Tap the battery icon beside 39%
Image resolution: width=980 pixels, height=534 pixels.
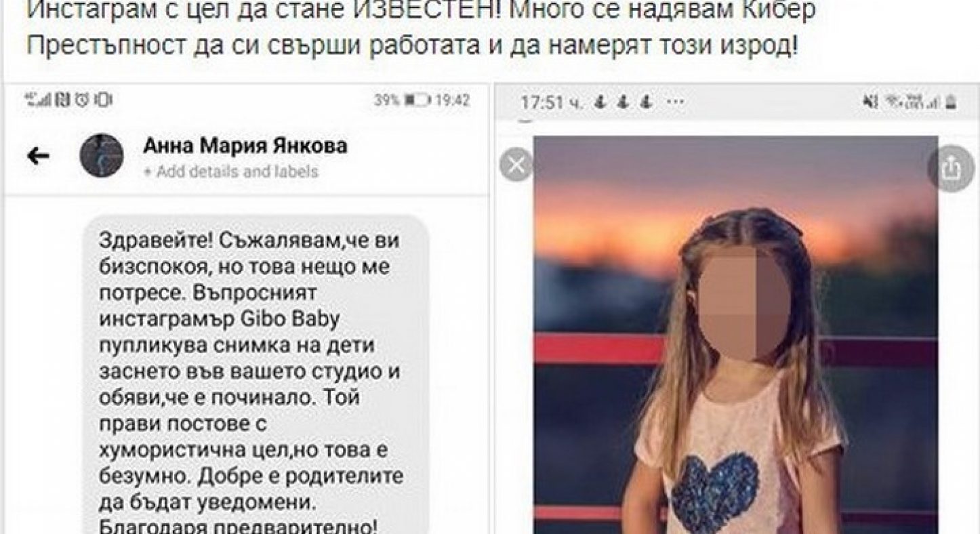417,100
